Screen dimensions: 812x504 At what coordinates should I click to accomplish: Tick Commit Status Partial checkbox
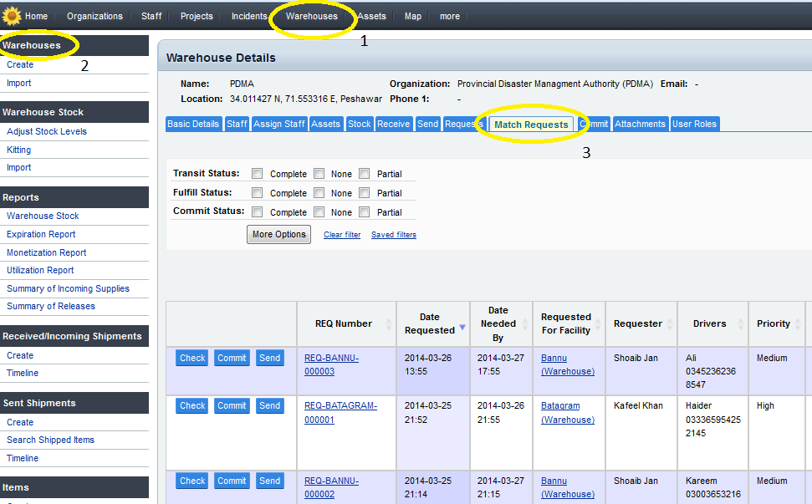[x=365, y=212]
